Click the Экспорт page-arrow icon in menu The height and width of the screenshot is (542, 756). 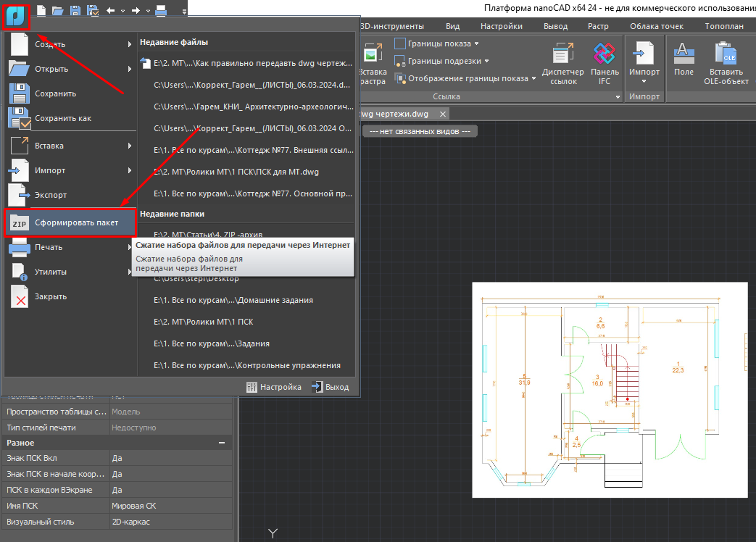tap(20, 195)
